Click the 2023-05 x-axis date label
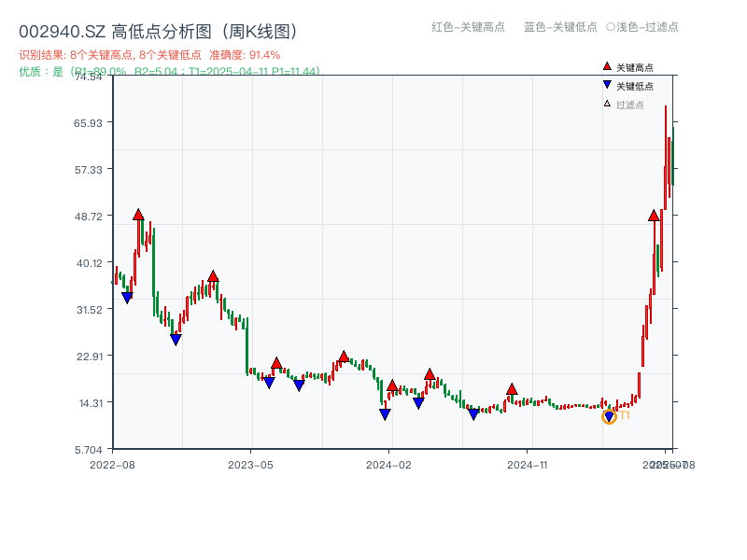747x560 pixels. coord(250,465)
